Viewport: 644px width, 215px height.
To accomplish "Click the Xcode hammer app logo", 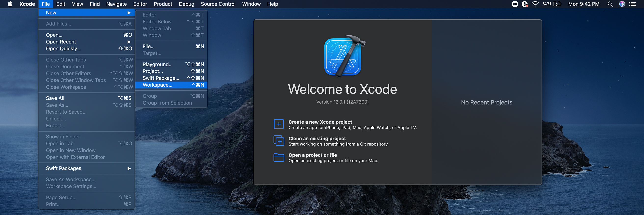I will click(344, 56).
